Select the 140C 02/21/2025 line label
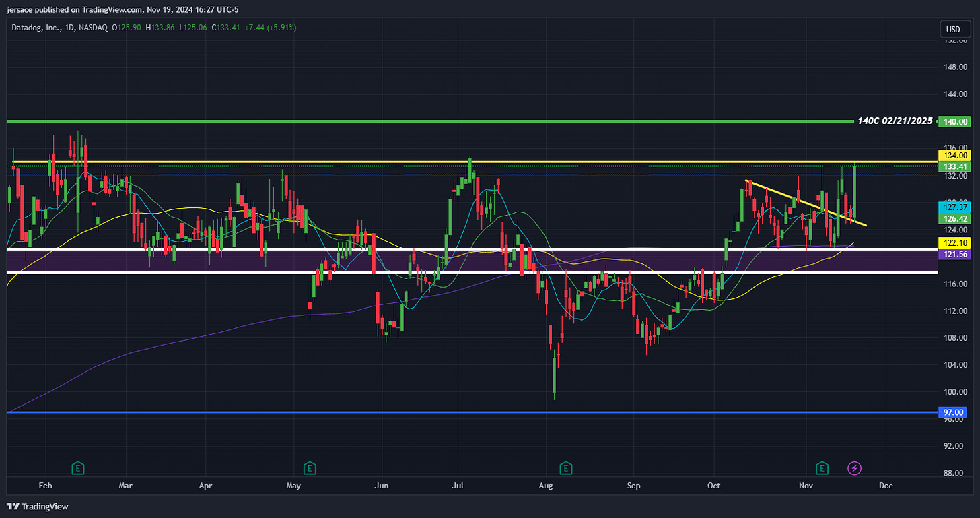This screenshot has width=980, height=518. (x=895, y=121)
